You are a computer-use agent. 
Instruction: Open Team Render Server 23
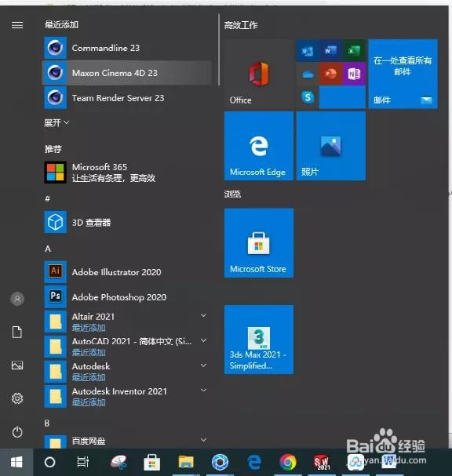click(127, 98)
